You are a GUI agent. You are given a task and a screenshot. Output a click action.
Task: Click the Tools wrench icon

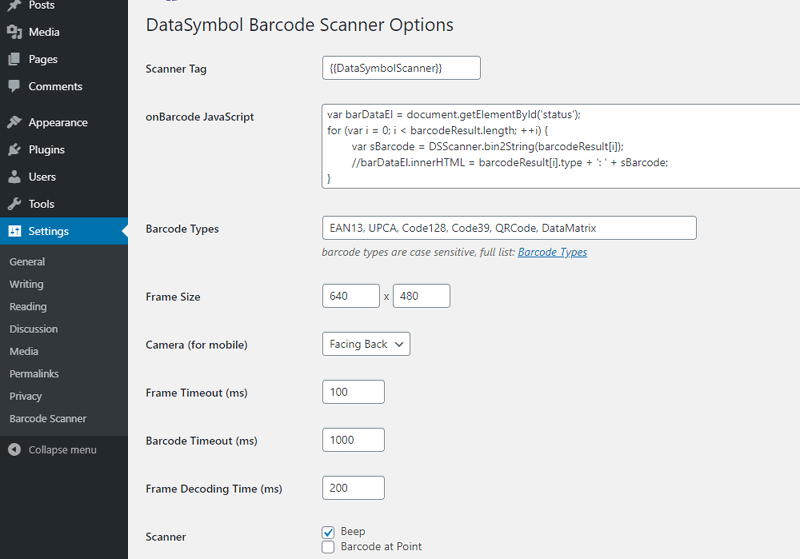point(14,204)
